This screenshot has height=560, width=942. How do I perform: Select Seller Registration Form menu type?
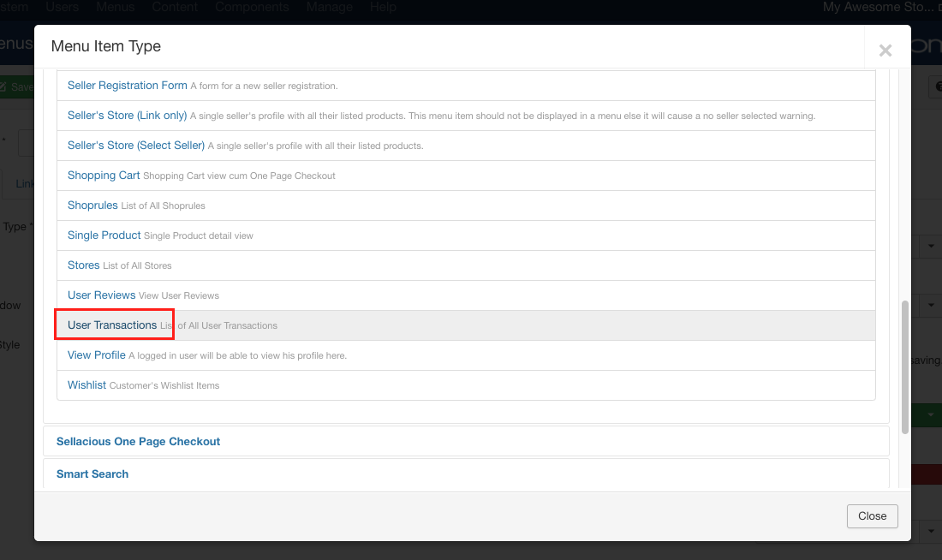(128, 86)
